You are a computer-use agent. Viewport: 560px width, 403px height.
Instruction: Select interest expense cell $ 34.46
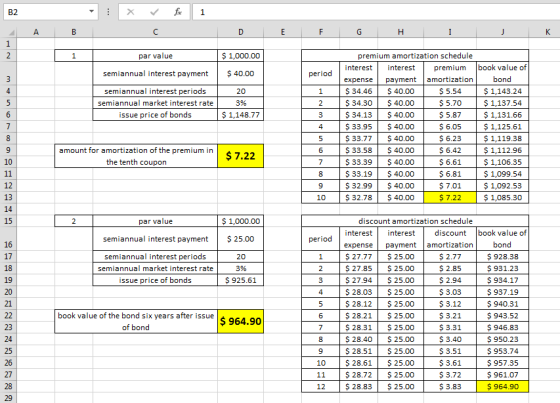click(358, 91)
